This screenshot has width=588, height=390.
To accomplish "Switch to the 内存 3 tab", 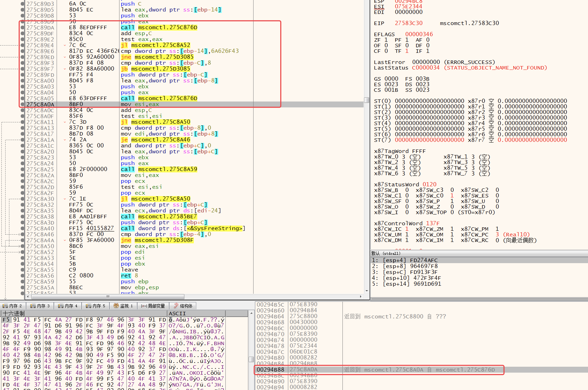I will click(40, 306).
